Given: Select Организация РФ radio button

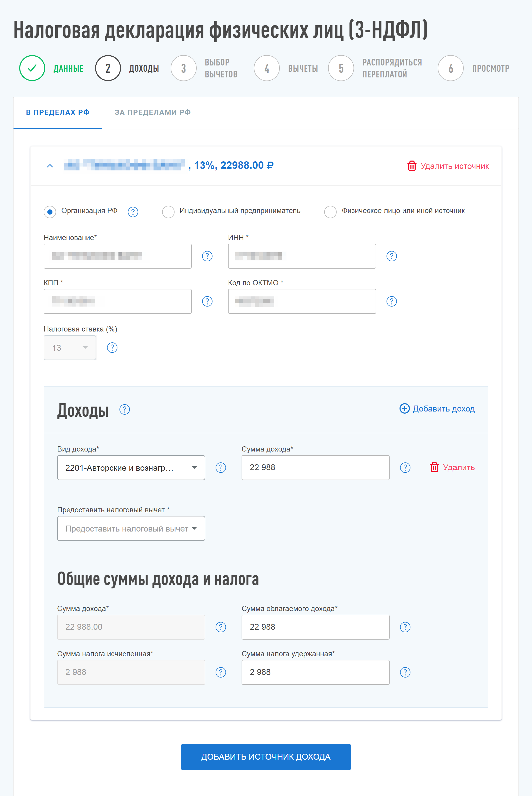Looking at the screenshot, I should (x=50, y=212).
